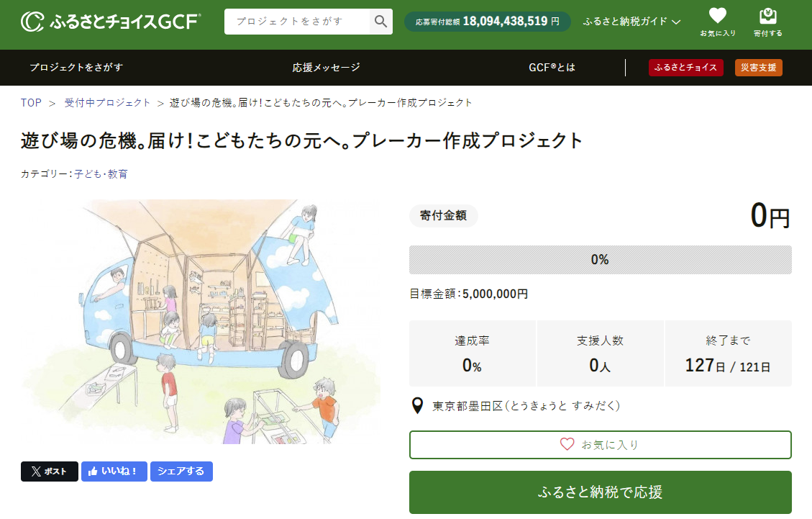Go to 応援メッセージ in navigation bar

[326, 68]
